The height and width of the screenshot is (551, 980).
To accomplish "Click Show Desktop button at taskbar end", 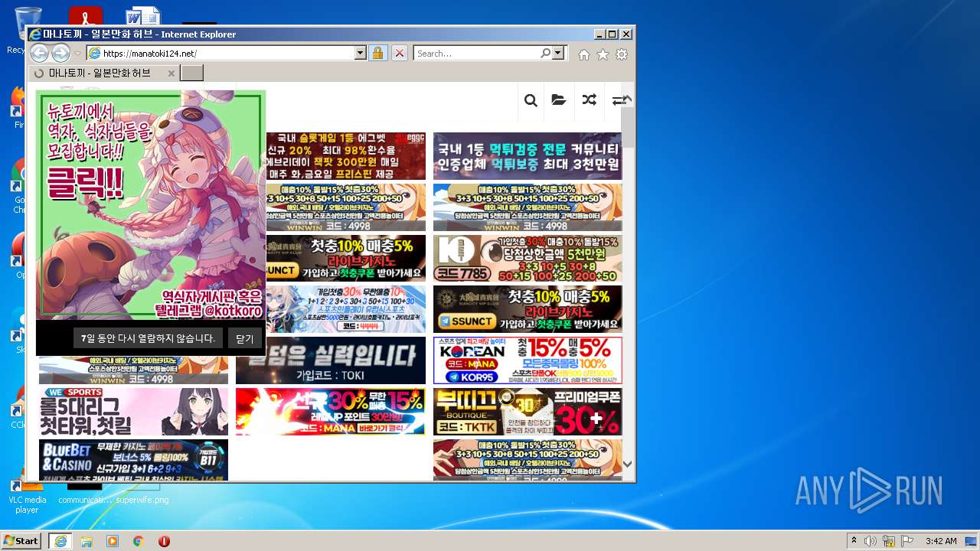I will click(972, 541).
